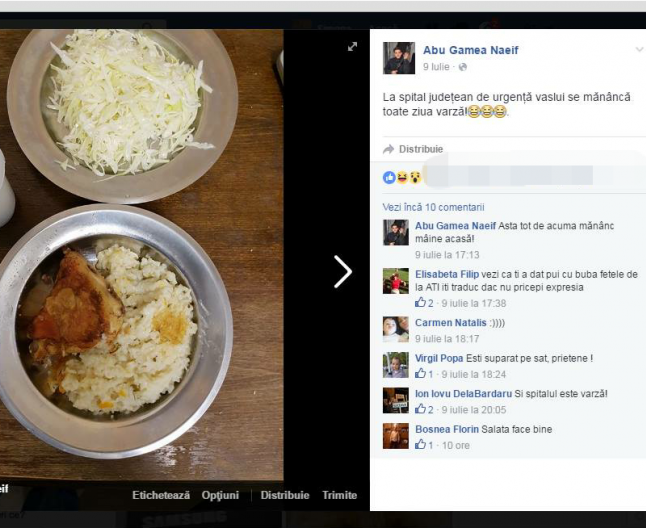Open the post options dropdown arrow
This screenshot has height=528, width=646.
[x=639, y=50]
